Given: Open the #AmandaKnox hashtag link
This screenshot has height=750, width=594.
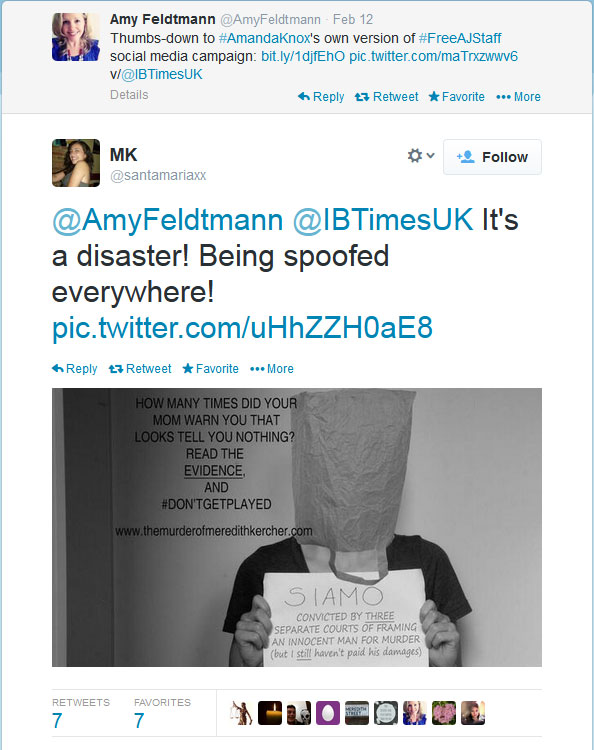Looking at the screenshot, I should (x=264, y=38).
